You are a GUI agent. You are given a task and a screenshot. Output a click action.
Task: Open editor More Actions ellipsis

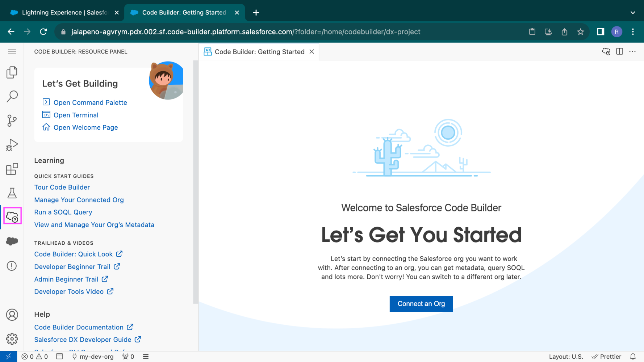pos(632,51)
